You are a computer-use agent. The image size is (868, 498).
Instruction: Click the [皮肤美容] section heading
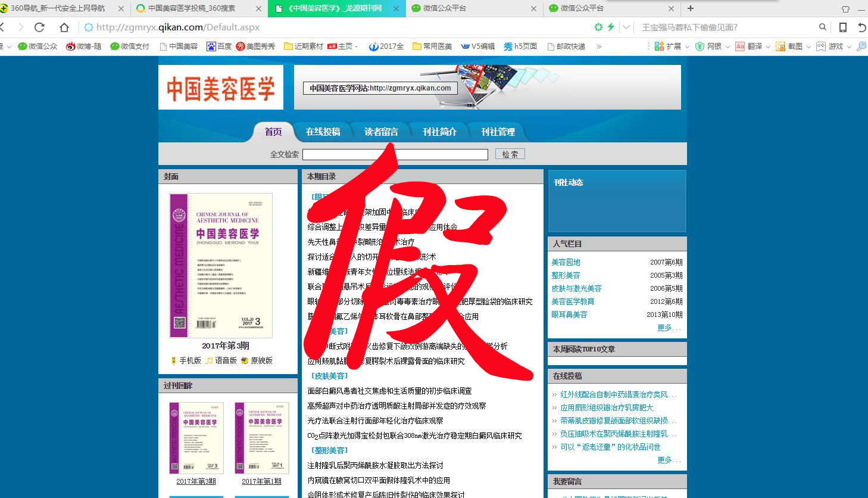(x=329, y=376)
